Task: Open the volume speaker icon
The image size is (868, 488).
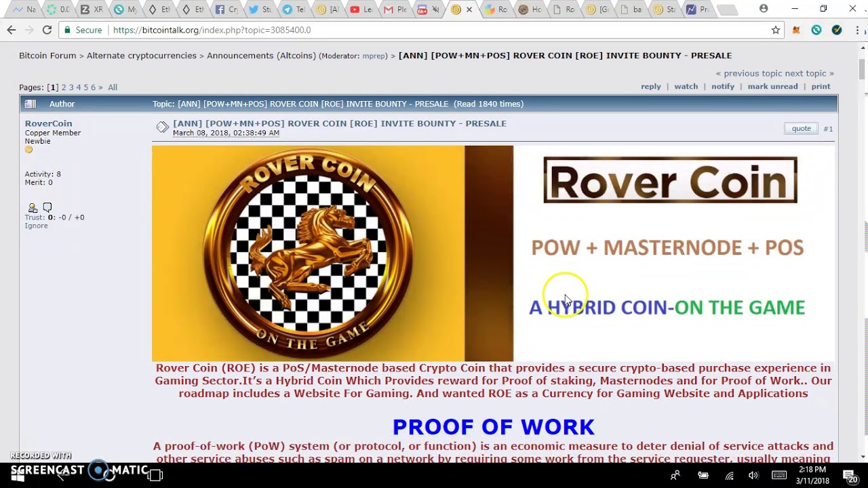Action: click(x=753, y=476)
